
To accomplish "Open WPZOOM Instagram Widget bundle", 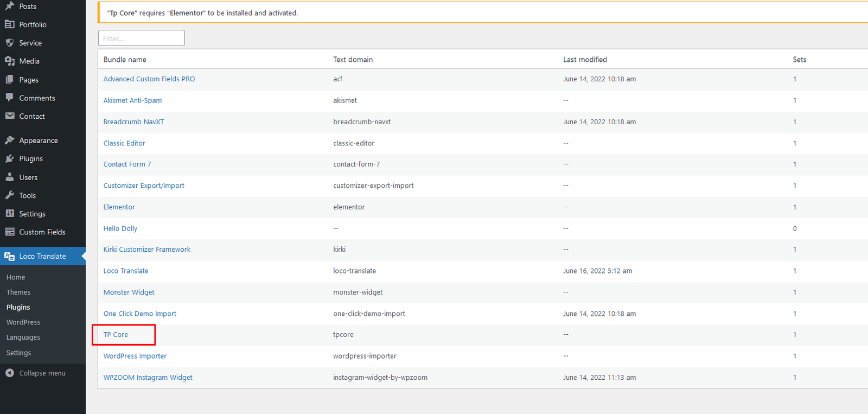I will (x=148, y=378).
